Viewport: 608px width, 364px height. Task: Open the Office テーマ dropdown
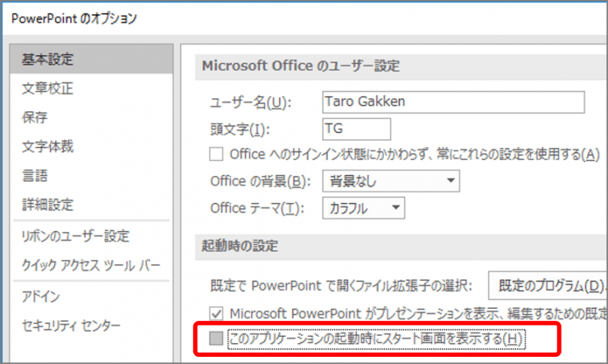(363, 208)
